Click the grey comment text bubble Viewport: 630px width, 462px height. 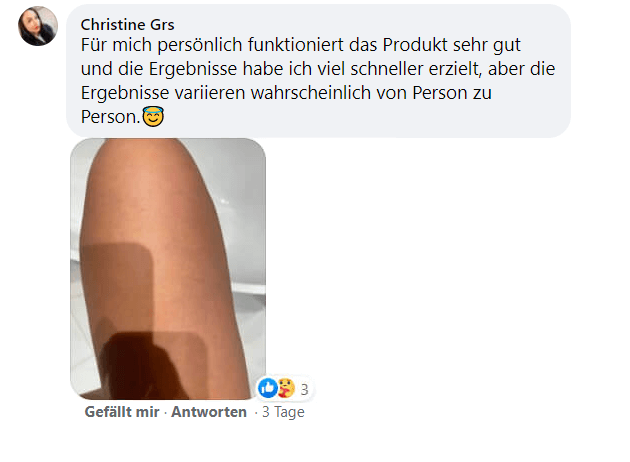pos(318,71)
